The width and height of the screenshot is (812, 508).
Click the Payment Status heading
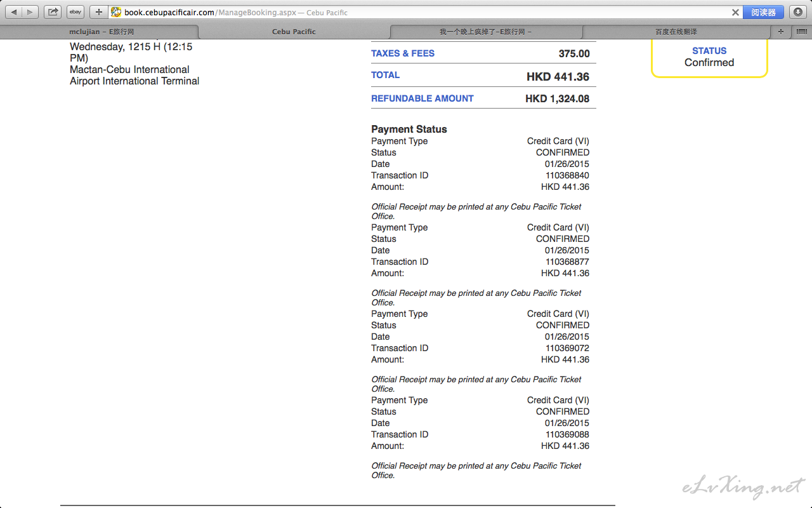point(409,129)
